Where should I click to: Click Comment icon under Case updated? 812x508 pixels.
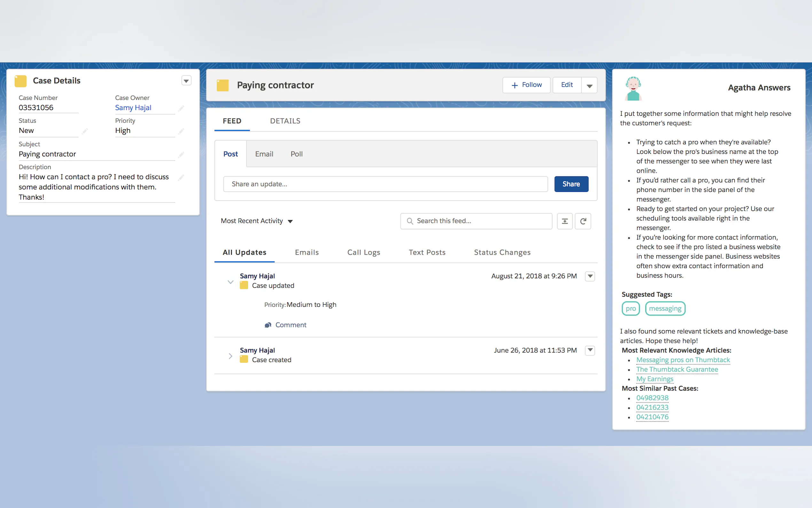(x=268, y=325)
